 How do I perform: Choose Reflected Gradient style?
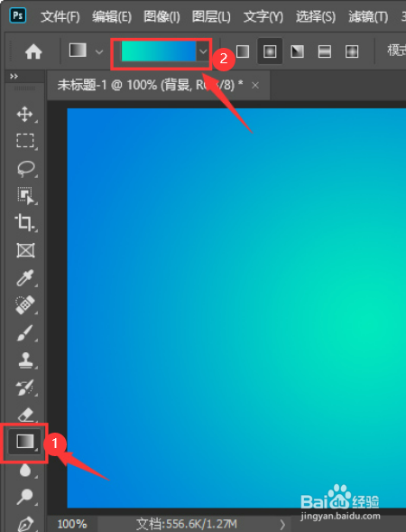(324, 51)
